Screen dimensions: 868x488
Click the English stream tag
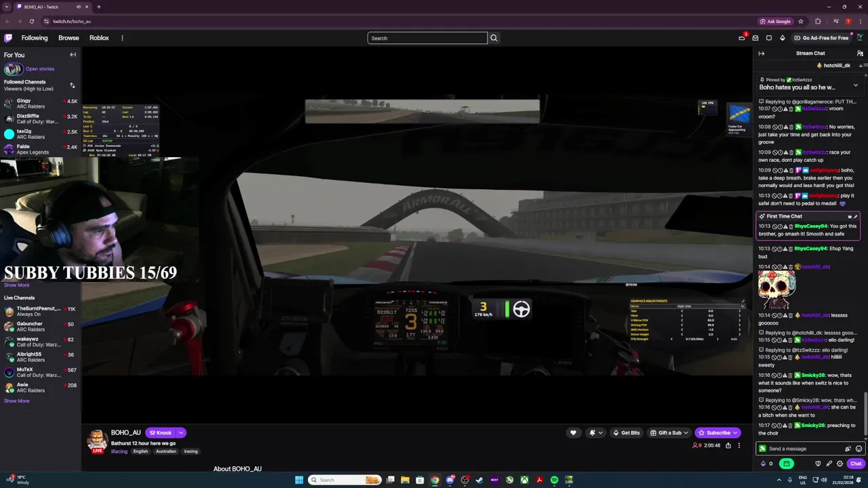point(140,451)
